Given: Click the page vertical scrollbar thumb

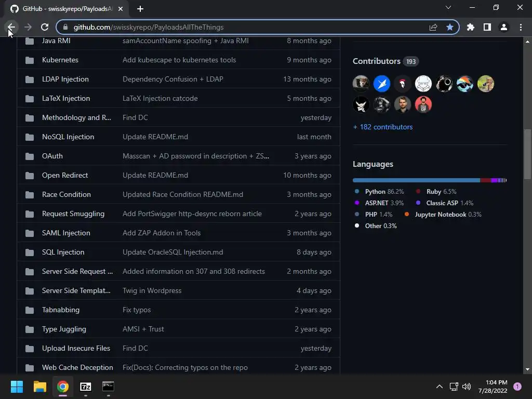Looking at the screenshot, I should tap(527, 154).
